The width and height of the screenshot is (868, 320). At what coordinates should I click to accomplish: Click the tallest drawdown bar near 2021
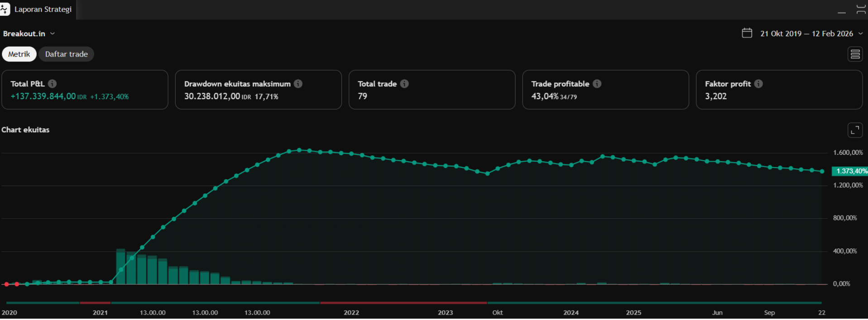point(121,267)
